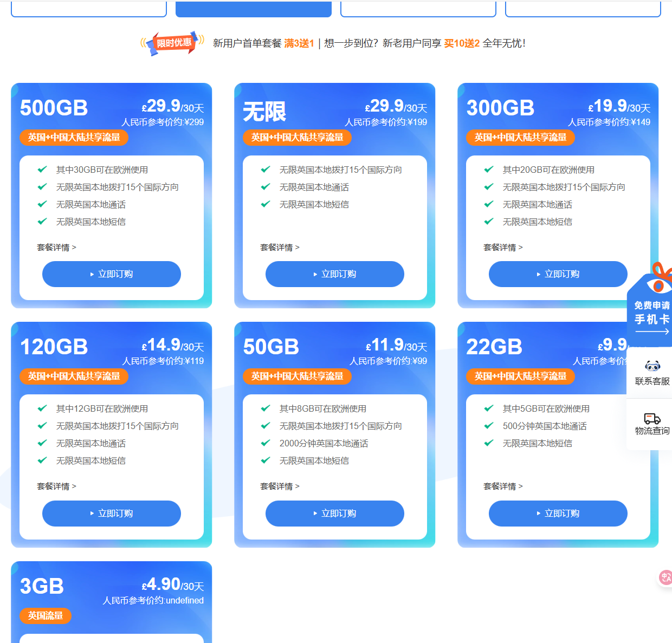This screenshot has height=643, width=672.
Task: Expand 500GB plan package details
Action: point(56,248)
